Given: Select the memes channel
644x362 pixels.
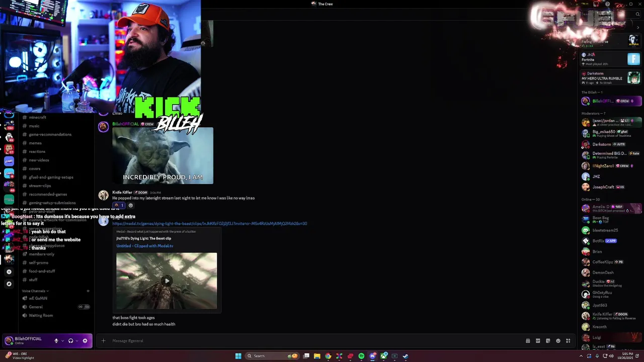Looking at the screenshot, I should (x=55, y=143).
